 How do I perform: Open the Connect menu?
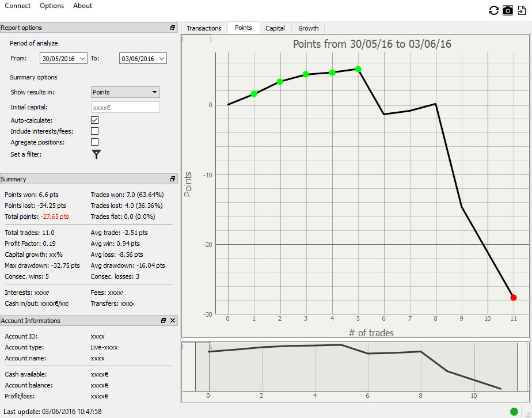tap(18, 6)
